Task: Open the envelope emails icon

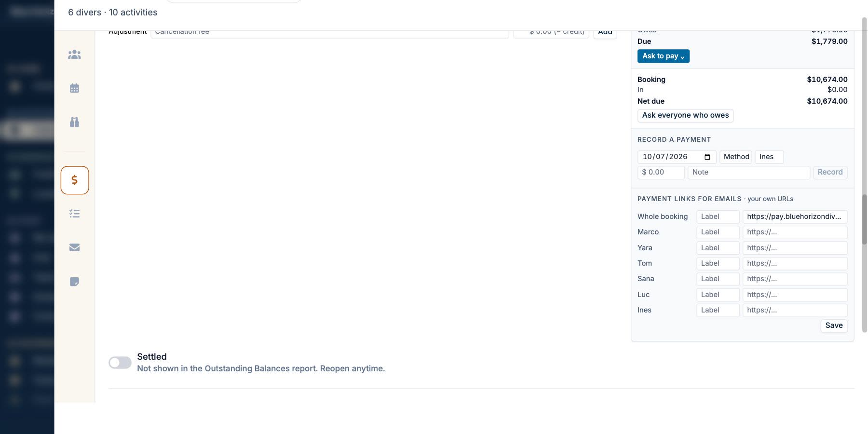Action: pos(74,247)
